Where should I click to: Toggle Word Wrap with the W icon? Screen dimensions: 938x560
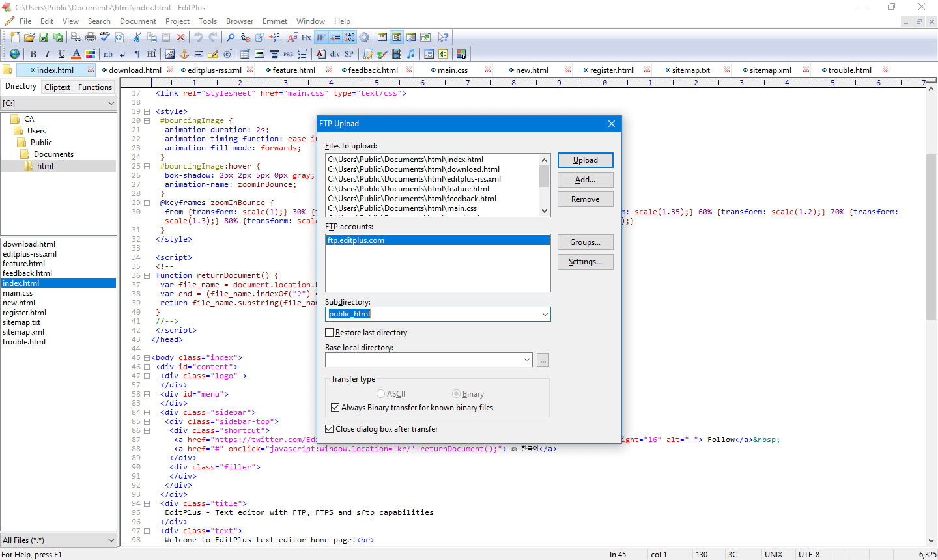(x=321, y=37)
